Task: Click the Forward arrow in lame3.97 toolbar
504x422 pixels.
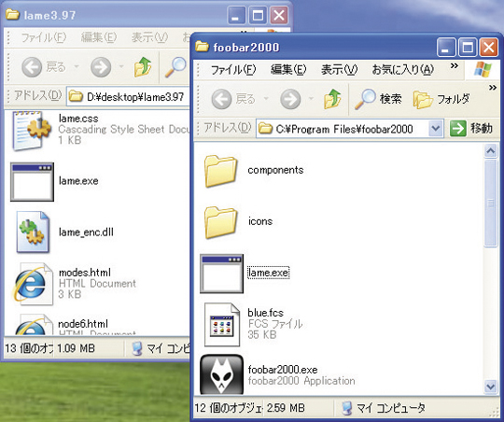Action: point(101,67)
